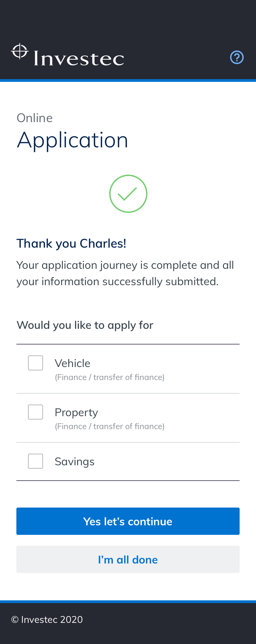Viewport: 256px width, 644px height.
Task: Click the "© Investec 2020" footer text
Action: coord(47,619)
